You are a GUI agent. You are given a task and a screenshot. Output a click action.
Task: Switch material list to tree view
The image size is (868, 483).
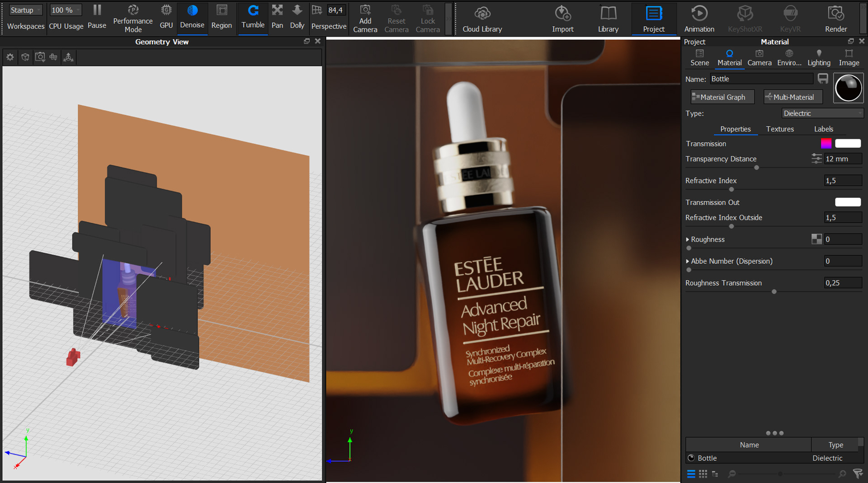(715, 474)
